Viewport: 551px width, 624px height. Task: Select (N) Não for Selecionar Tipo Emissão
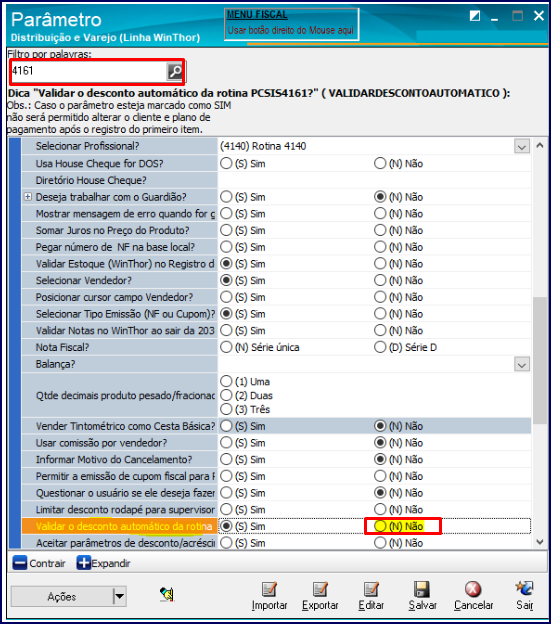click(380, 314)
